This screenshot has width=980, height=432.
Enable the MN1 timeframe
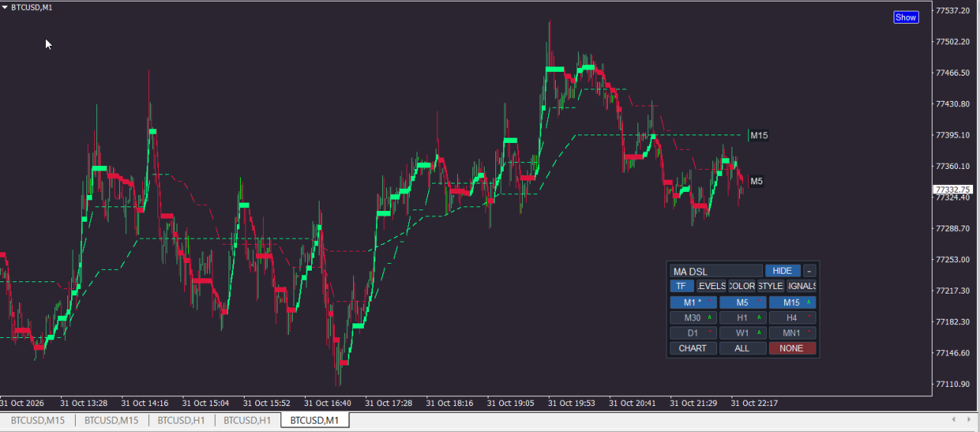pyautogui.click(x=793, y=333)
